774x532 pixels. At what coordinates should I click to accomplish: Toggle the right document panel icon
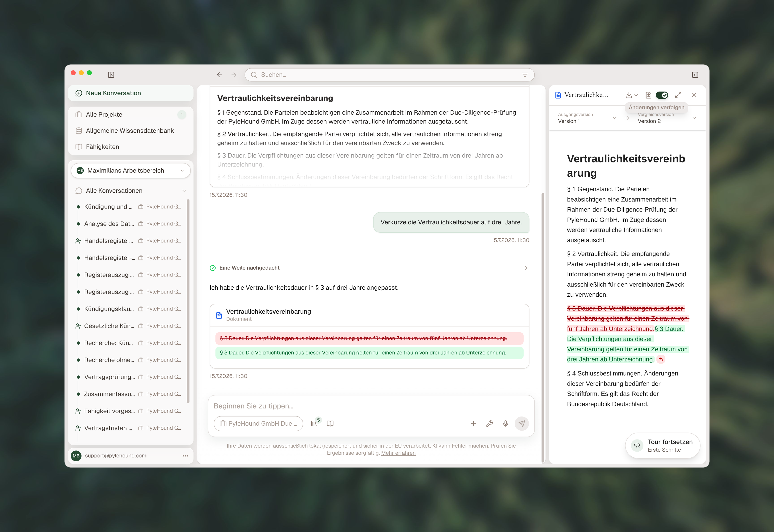695,75
